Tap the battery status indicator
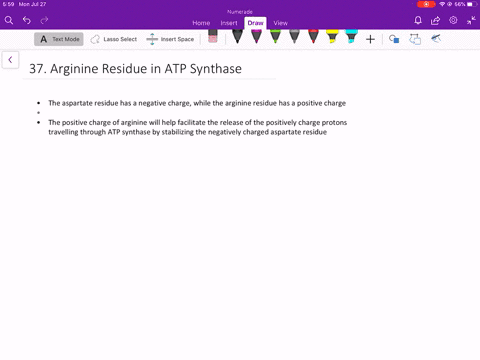Viewport: 480px width, 360px height. coord(472,4)
